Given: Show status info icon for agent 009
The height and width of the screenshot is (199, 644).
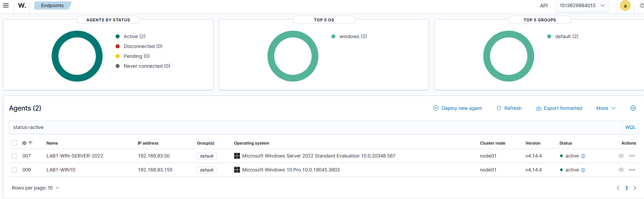Looking at the screenshot, I should (583, 170).
